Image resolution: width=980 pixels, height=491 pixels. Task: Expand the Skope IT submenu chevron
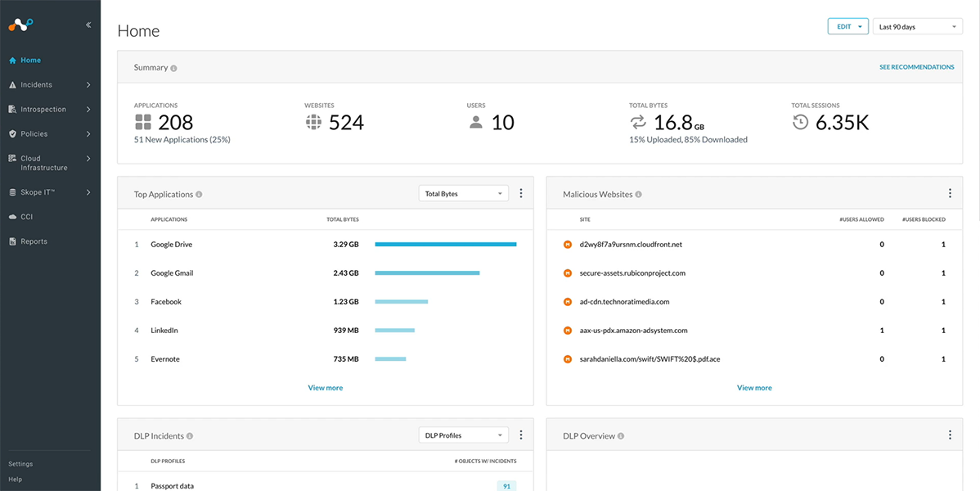point(88,192)
